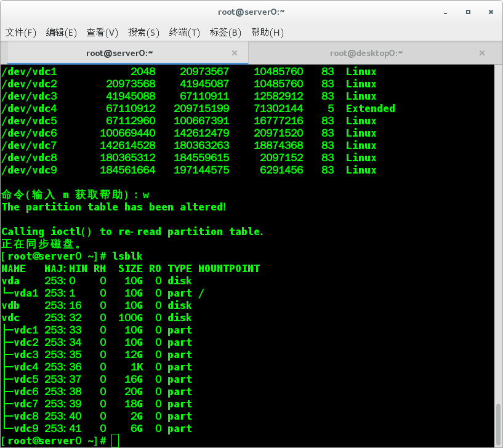Click the vdc 100G disk row
Image resolution: width=503 pixels, height=448 pixels.
[x=97, y=318]
